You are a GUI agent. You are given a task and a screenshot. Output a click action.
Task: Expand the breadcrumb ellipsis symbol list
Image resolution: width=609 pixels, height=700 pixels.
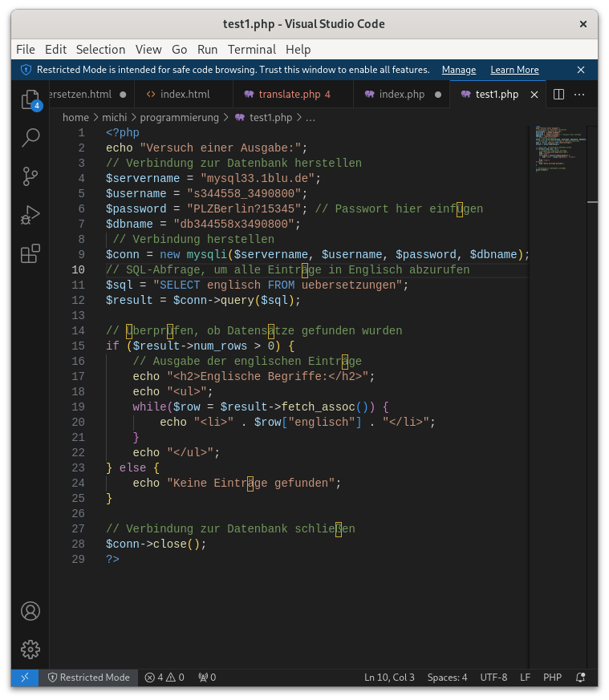click(x=310, y=119)
